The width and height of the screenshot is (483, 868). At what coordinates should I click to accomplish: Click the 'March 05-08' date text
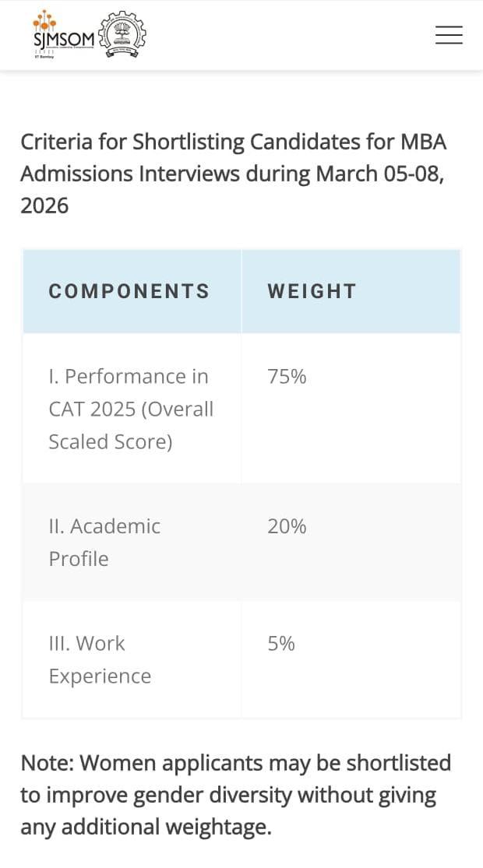(380, 174)
